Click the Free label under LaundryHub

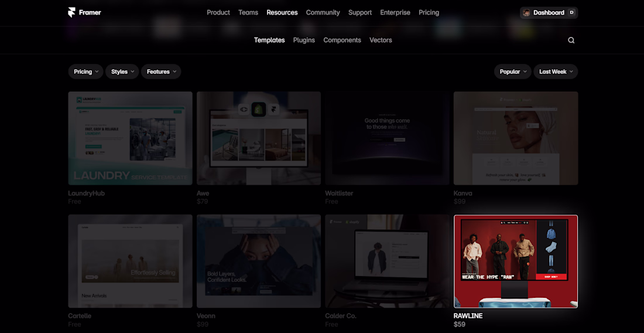75,202
